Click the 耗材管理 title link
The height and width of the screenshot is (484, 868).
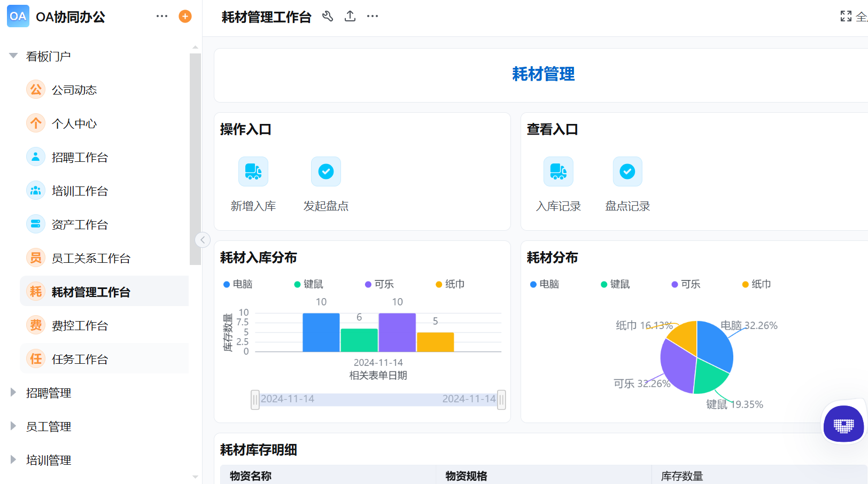pyautogui.click(x=543, y=74)
